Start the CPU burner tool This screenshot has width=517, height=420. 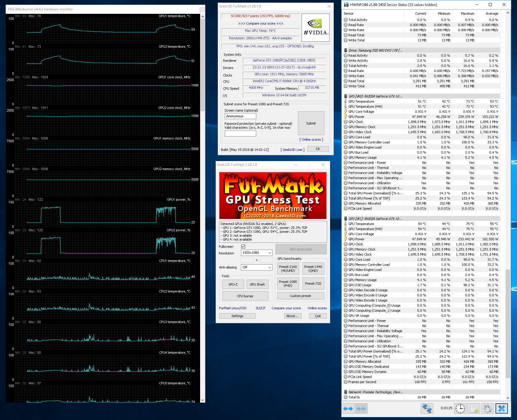click(245, 296)
